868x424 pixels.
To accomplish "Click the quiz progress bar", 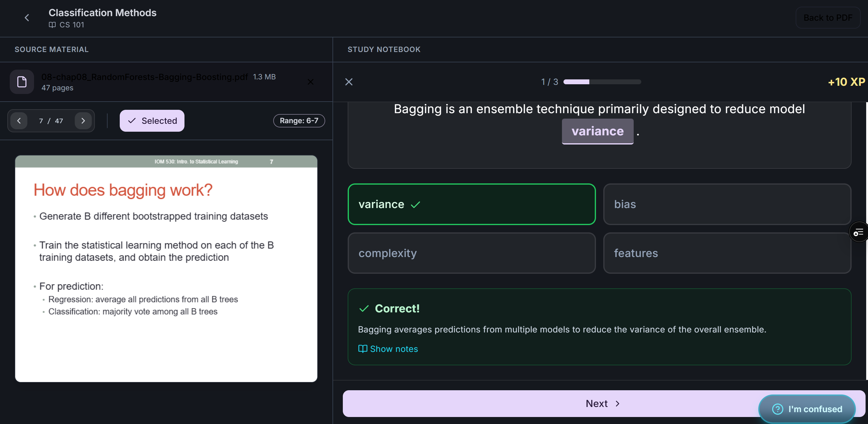I will coord(602,82).
